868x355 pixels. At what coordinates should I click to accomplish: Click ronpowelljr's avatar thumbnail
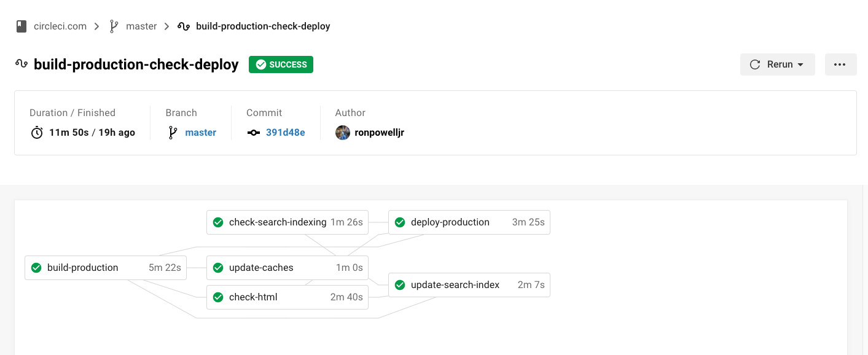(342, 132)
